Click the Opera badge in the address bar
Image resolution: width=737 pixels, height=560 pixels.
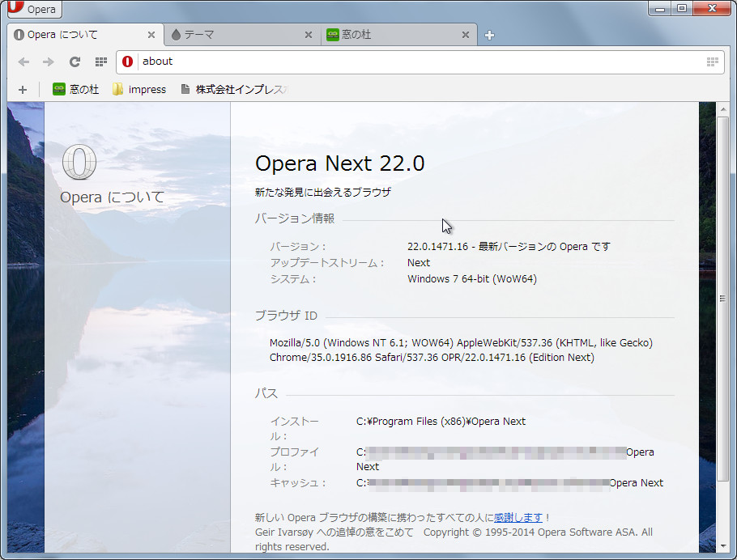click(x=126, y=62)
